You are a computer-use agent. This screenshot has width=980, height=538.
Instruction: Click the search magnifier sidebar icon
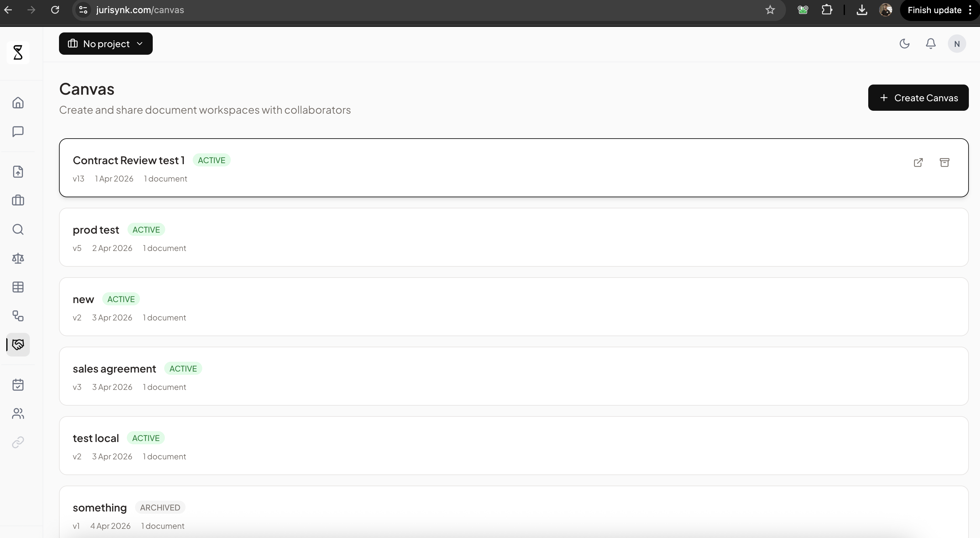coord(18,229)
